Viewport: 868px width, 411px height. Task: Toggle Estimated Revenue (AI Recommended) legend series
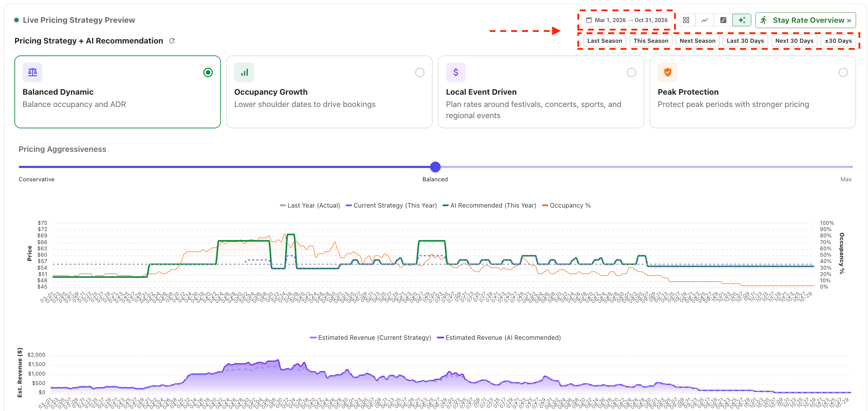pos(499,338)
